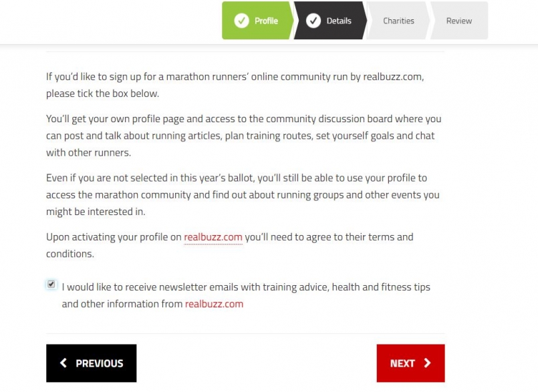Open the Review step
This screenshot has width=538, height=392.
[x=459, y=21]
